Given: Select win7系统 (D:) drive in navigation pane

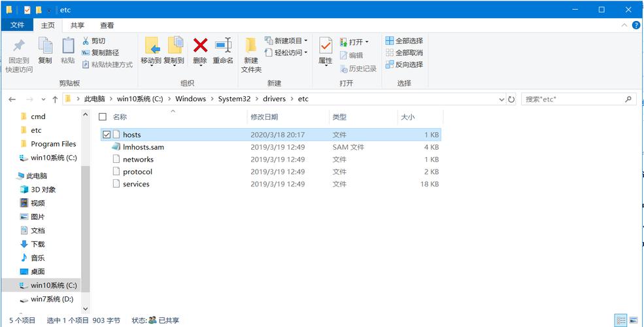Looking at the screenshot, I should tap(52, 299).
